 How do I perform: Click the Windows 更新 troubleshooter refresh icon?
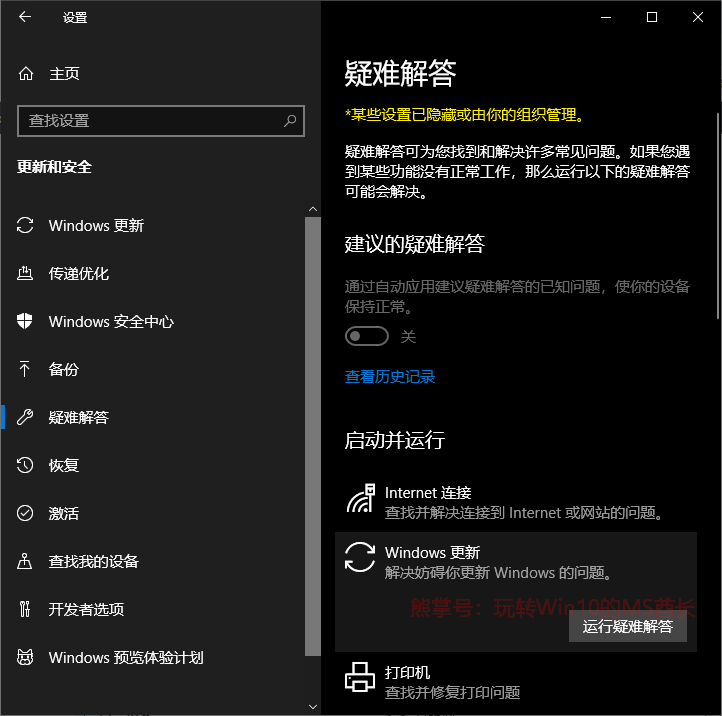point(360,557)
